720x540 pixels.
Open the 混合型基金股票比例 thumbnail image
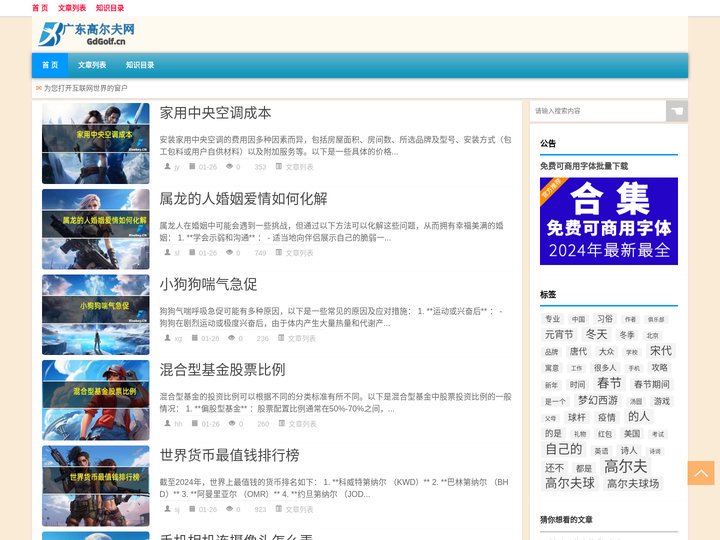(x=96, y=400)
